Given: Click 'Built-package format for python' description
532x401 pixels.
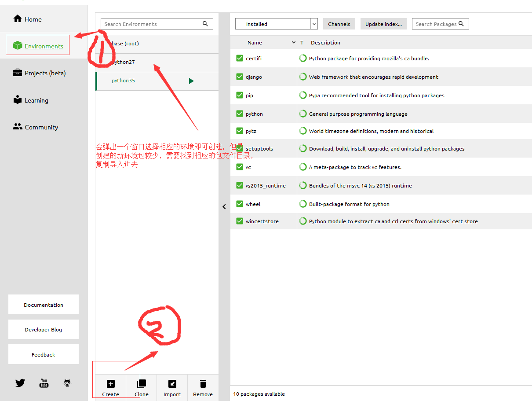Looking at the screenshot, I should click(349, 204).
